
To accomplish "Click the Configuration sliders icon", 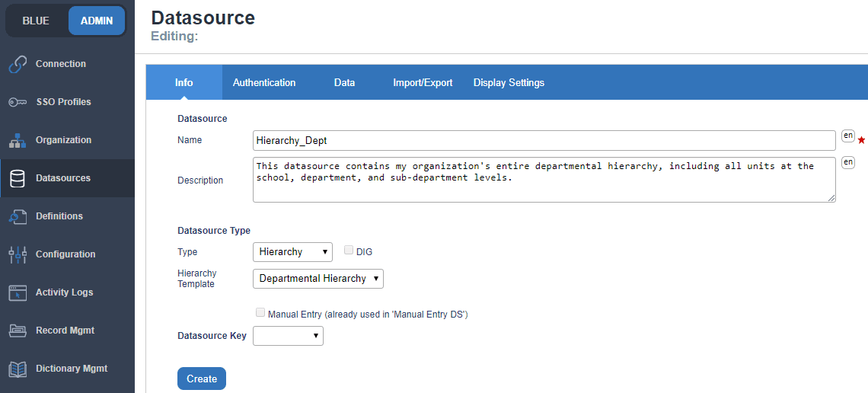I will click(18, 254).
